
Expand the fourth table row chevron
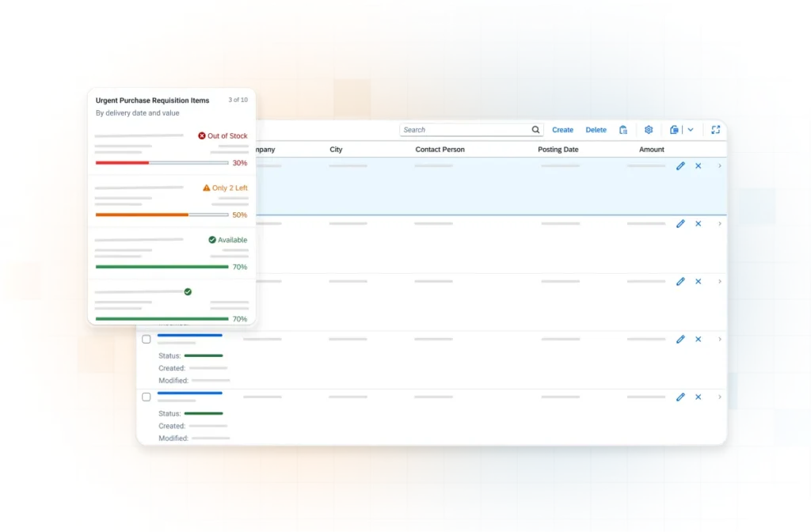719,339
